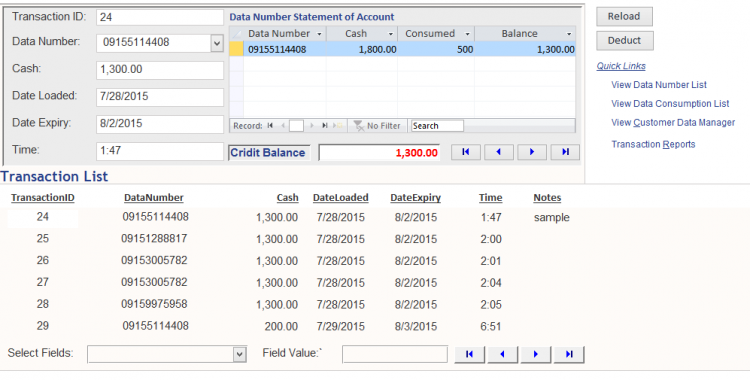This screenshot has width=750, height=380.
Task: Go to previous record in top navigation
Action: tap(498, 152)
